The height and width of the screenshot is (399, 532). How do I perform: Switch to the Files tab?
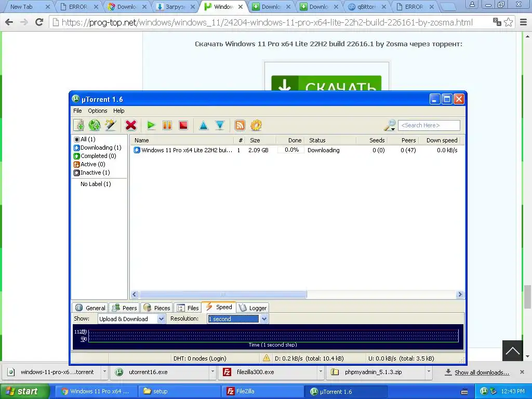pos(188,308)
